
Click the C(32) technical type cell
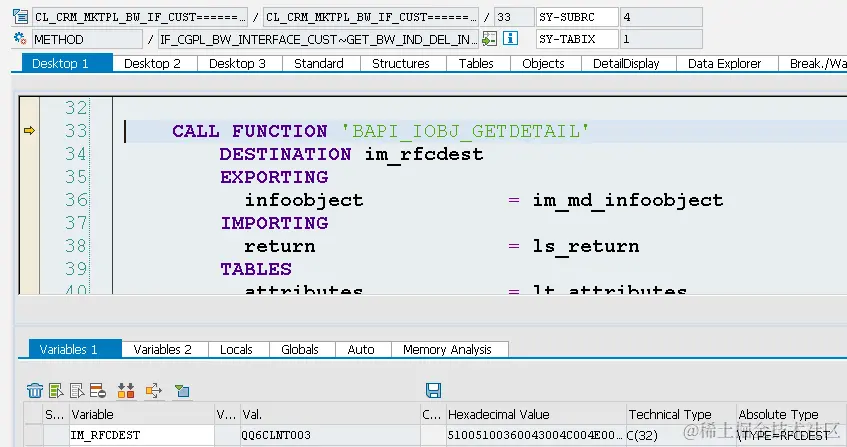681,435
